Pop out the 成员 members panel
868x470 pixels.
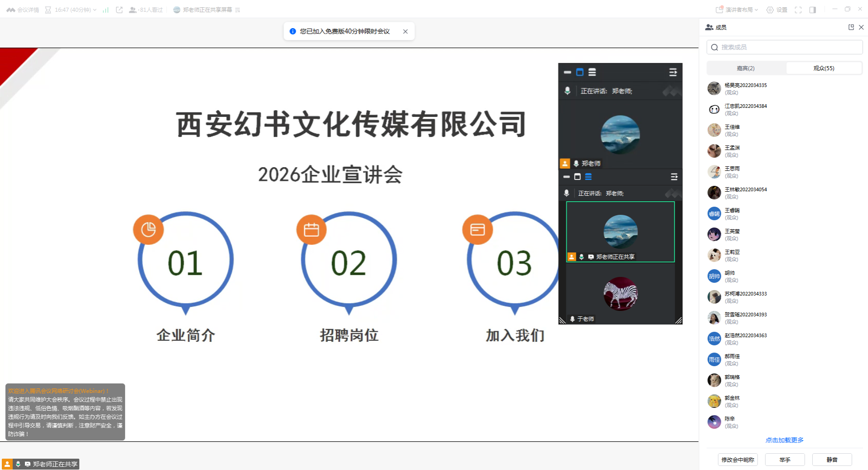(x=851, y=27)
